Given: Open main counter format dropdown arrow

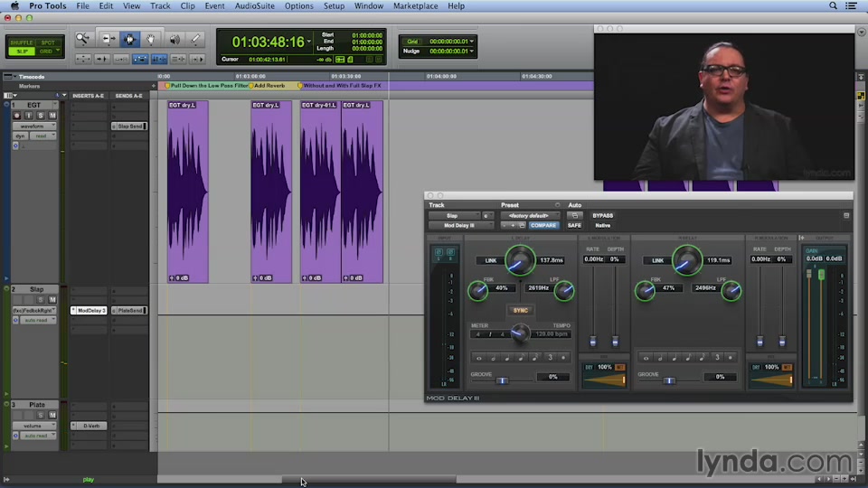Looking at the screenshot, I should [x=309, y=42].
